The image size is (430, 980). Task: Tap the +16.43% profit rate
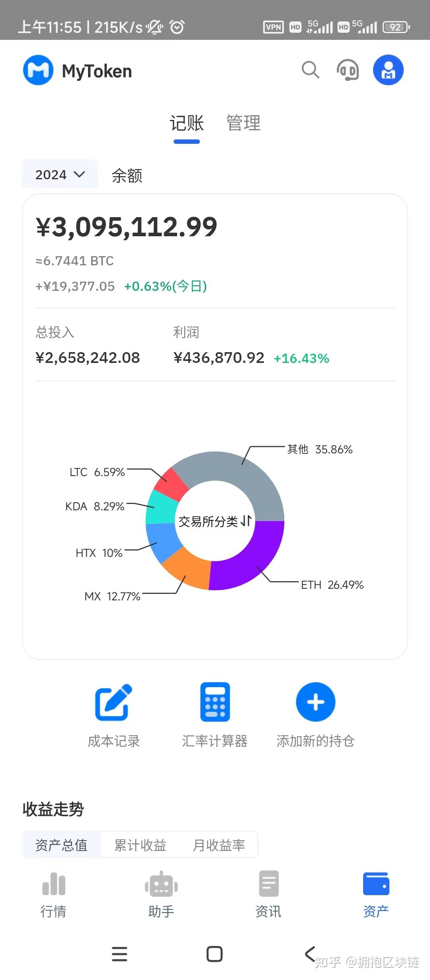(301, 359)
